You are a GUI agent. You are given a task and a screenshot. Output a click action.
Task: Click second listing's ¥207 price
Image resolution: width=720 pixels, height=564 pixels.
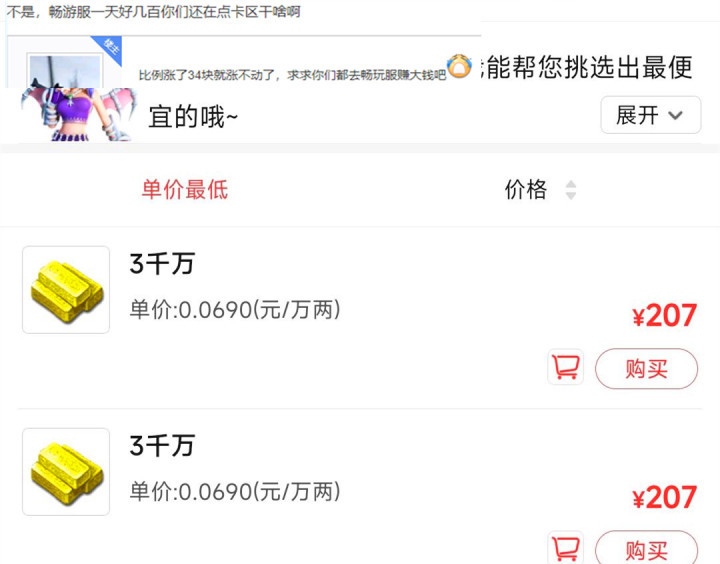tap(664, 497)
